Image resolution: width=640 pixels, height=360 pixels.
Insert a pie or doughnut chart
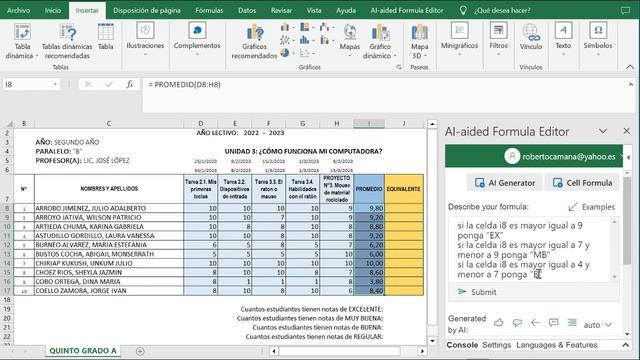tap(285, 53)
